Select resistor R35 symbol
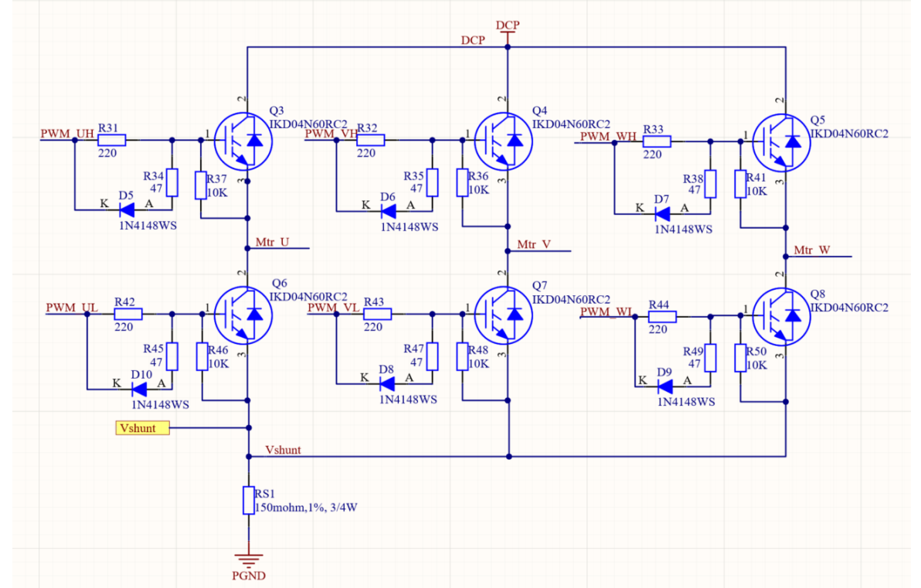The width and height of the screenshot is (921, 588). click(433, 182)
